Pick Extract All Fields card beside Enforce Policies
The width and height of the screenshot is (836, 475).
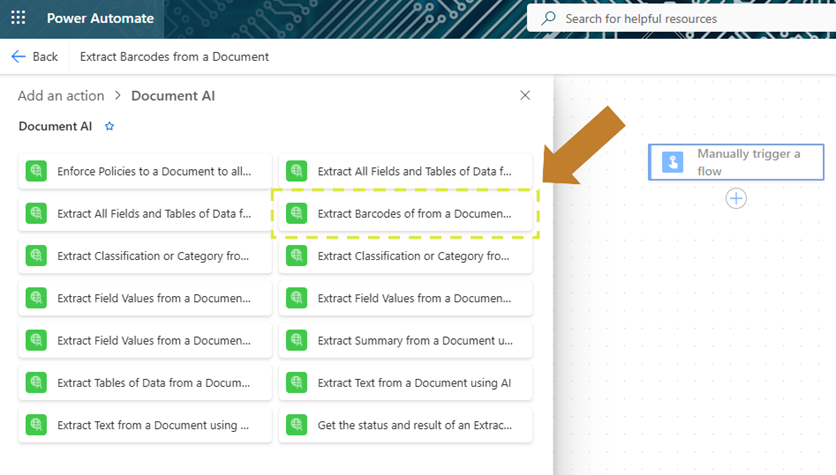click(x=405, y=171)
